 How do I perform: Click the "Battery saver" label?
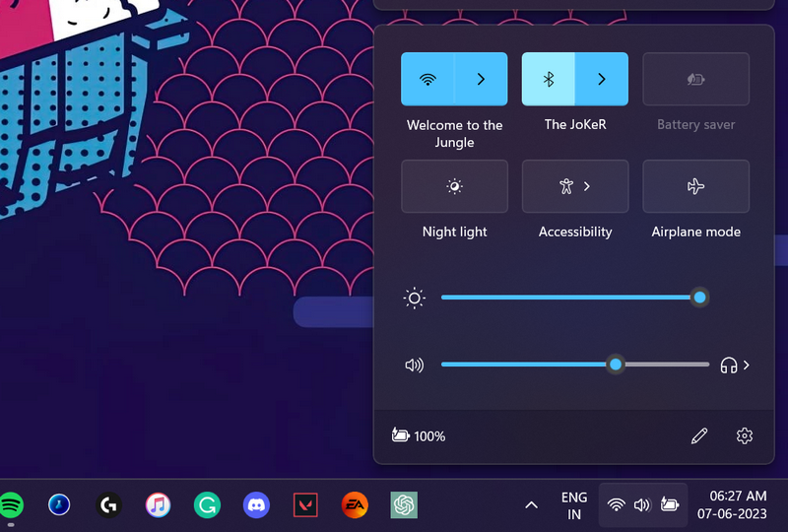click(696, 125)
